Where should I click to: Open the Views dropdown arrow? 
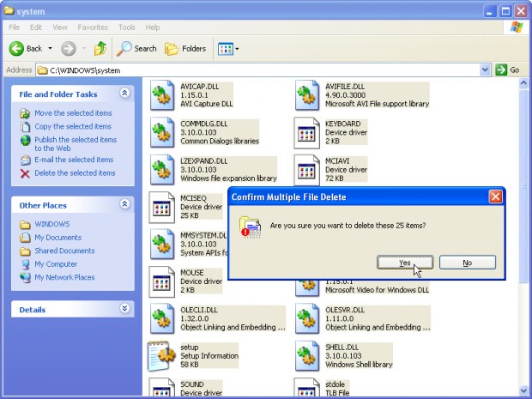pos(237,49)
